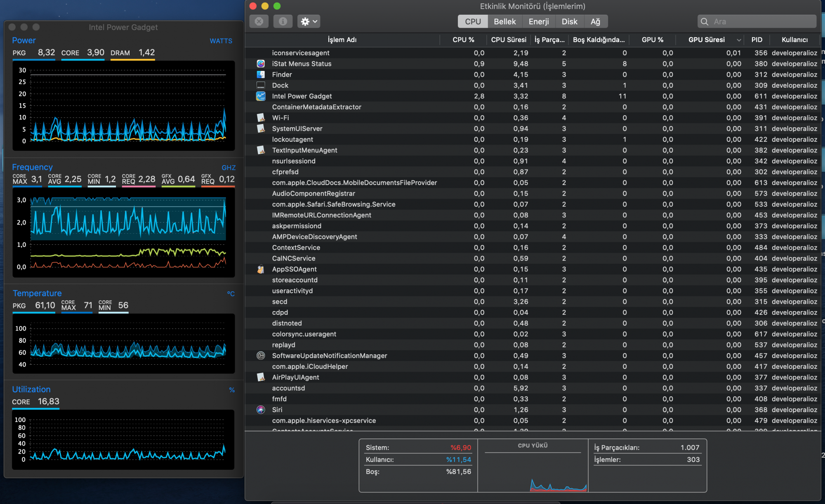The image size is (825, 504).
Task: Click the Siri process icon
Action: (x=261, y=410)
